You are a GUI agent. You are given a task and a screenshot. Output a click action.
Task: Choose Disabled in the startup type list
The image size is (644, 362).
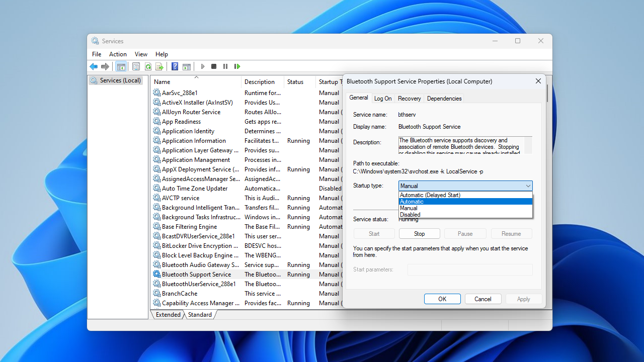pyautogui.click(x=410, y=215)
